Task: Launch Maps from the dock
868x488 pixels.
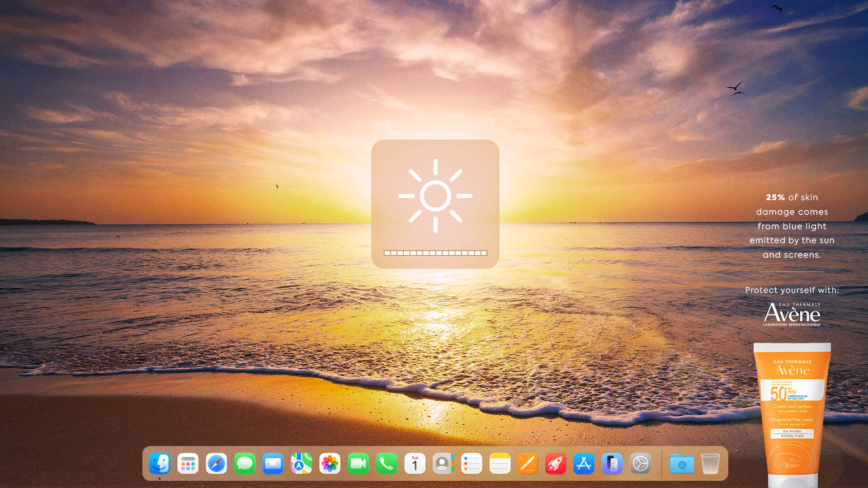Action: click(301, 464)
